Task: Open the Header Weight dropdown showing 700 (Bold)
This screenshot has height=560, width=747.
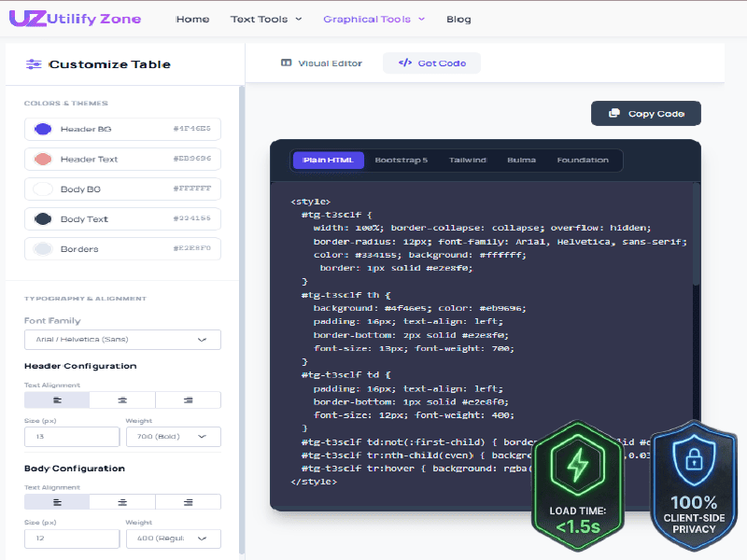Action: click(x=174, y=436)
